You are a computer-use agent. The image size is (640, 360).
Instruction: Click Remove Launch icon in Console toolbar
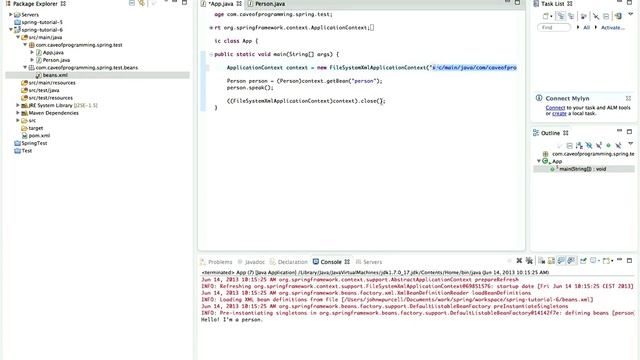click(519, 260)
